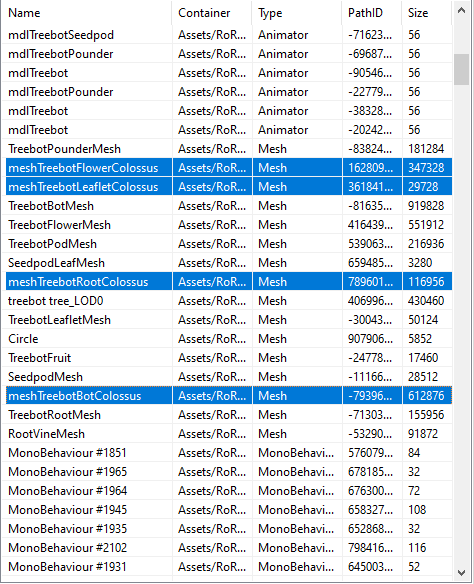Click the scroll up arrow
Screen dimensions: 474x584
[461, 11]
